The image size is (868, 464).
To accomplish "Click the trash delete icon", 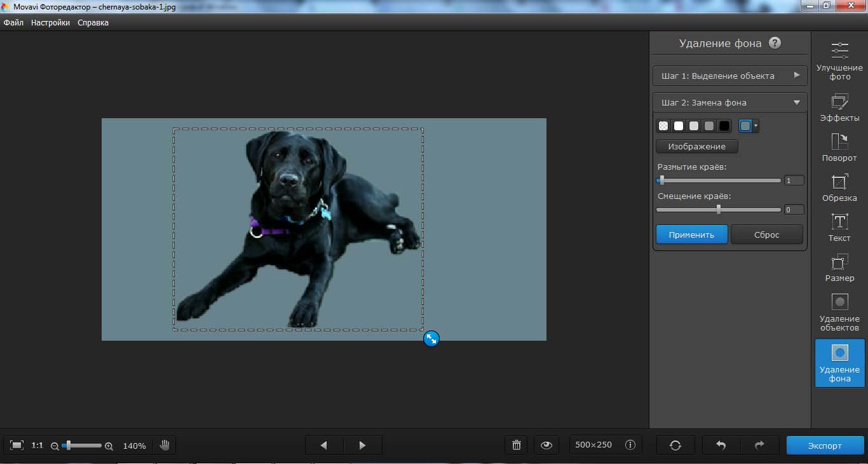I will click(x=517, y=445).
